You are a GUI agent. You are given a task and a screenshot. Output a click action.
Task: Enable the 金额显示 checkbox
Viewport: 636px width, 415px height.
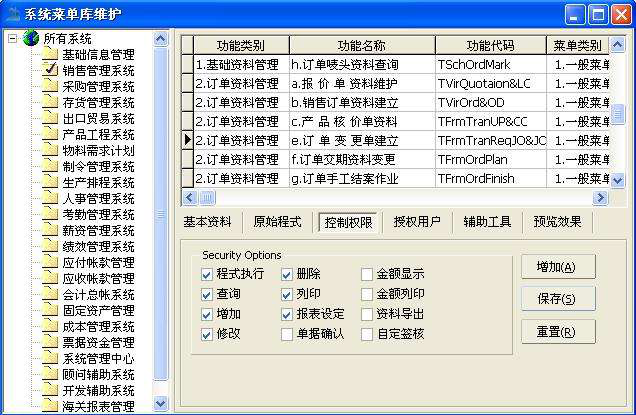(368, 274)
